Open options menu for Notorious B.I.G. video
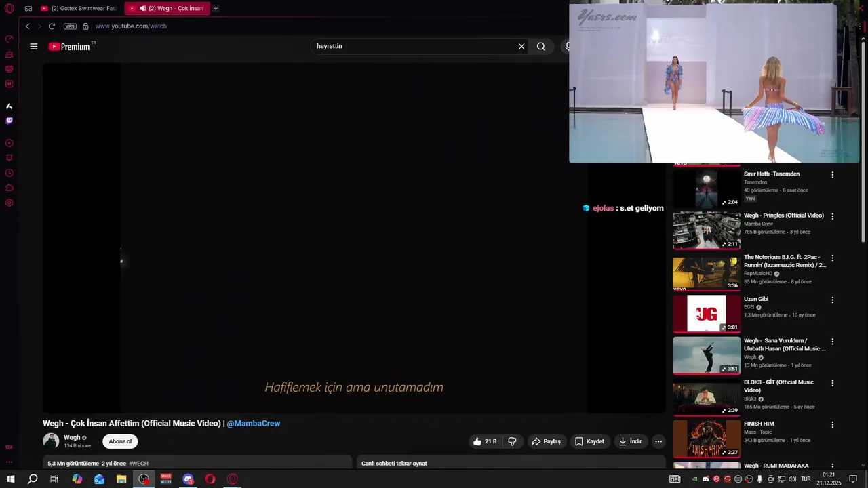The height and width of the screenshot is (488, 868). point(833,258)
